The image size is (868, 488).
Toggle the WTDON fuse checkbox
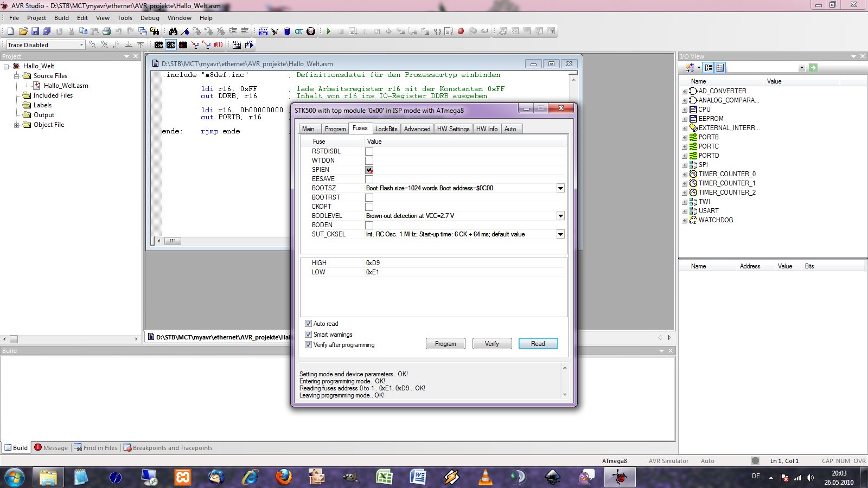pos(369,160)
